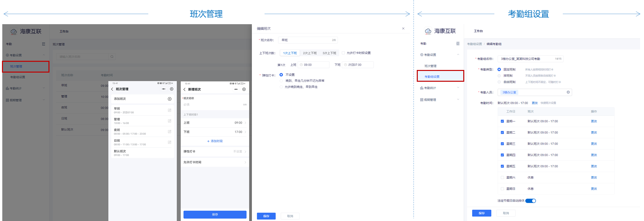The image size is (644, 221).
Task: Tap the back arrow on 新增班次 screen
Action: [185, 89]
